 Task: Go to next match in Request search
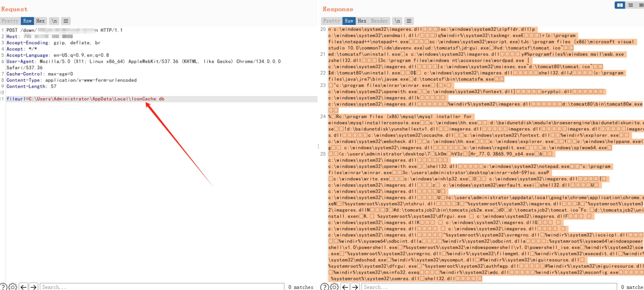tap(33, 287)
